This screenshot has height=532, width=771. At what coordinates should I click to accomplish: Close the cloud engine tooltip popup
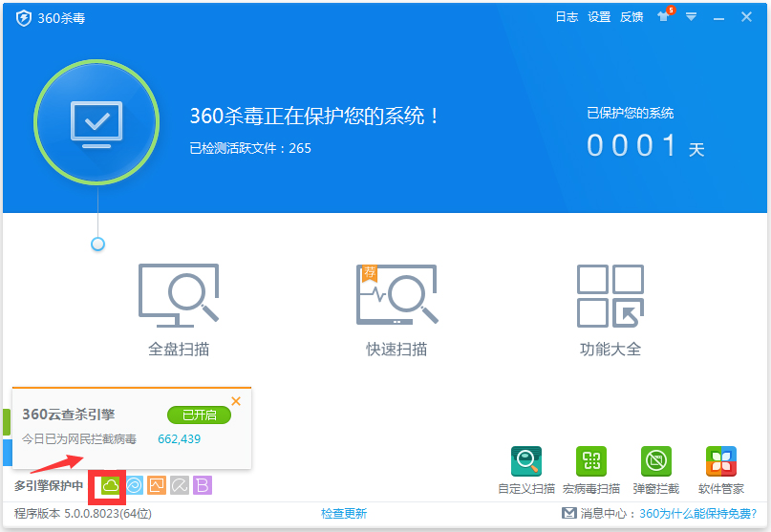(236, 401)
